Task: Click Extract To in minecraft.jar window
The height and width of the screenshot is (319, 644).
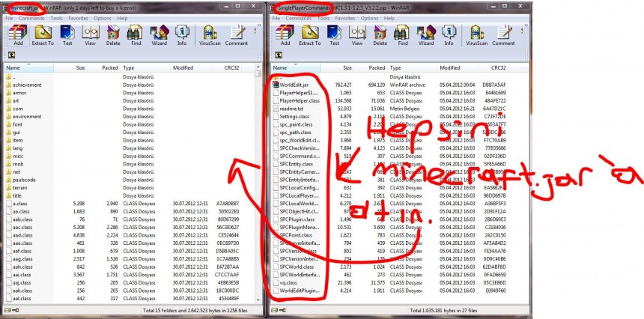Action: coord(42,35)
